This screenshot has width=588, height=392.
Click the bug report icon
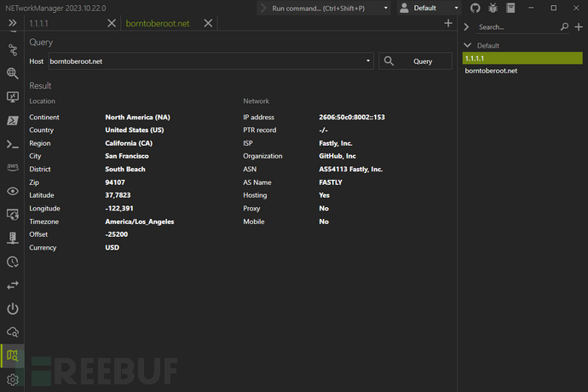click(493, 8)
